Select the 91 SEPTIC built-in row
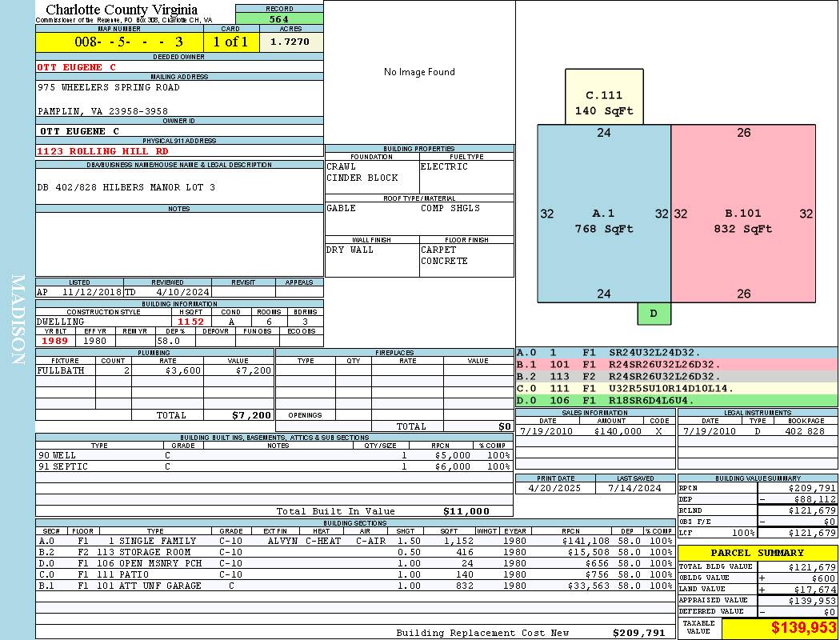The width and height of the screenshot is (840, 640). (274, 467)
